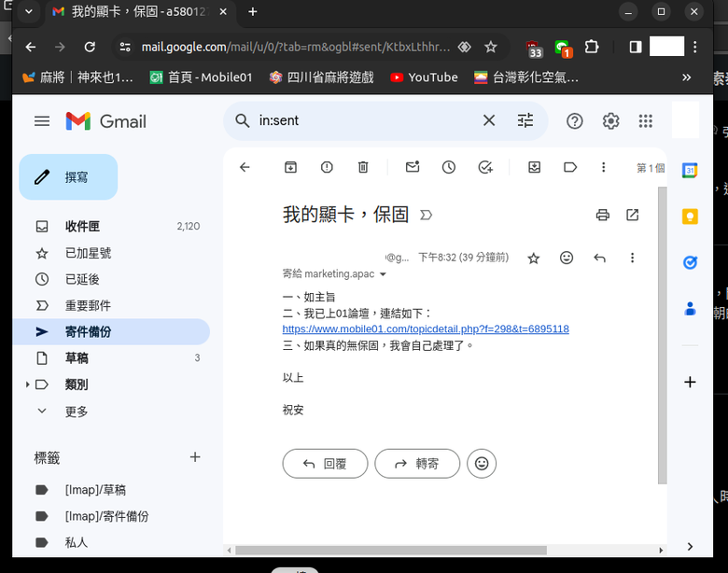Image resolution: width=728 pixels, height=573 pixels.
Task: Go back to the sent mail list
Action: click(x=245, y=167)
